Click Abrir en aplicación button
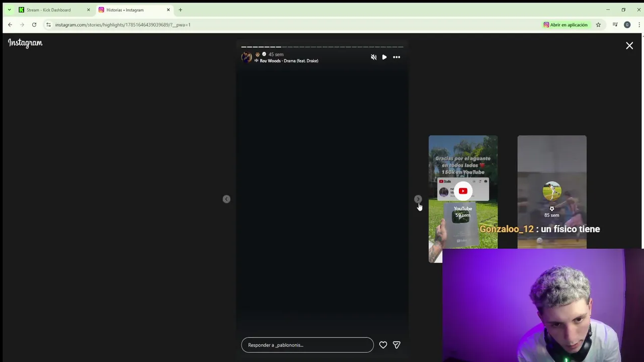This screenshot has height=362, width=644. 566,25
